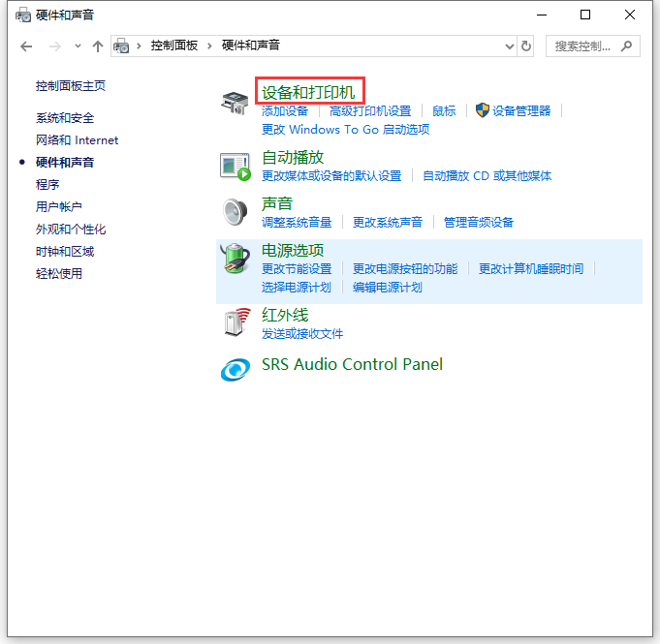Click 自动播放 CD 或其他媒体 link
660x644 pixels.
pyautogui.click(x=487, y=176)
